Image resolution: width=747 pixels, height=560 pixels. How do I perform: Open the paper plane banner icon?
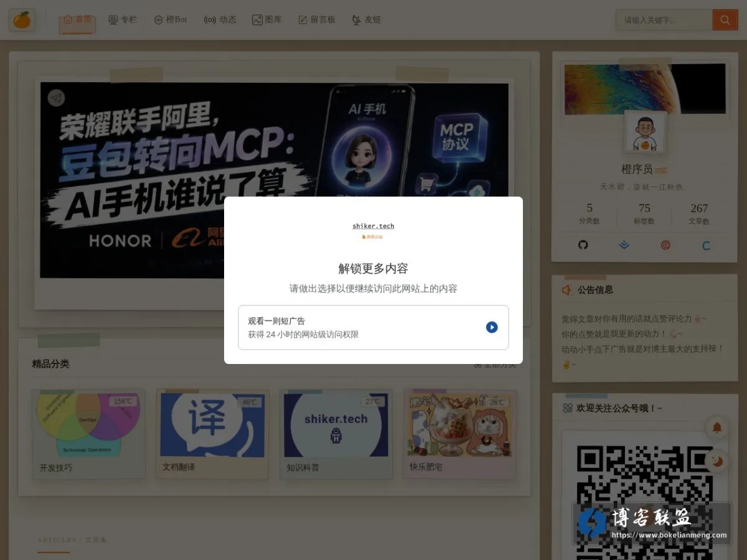[x=57, y=98]
